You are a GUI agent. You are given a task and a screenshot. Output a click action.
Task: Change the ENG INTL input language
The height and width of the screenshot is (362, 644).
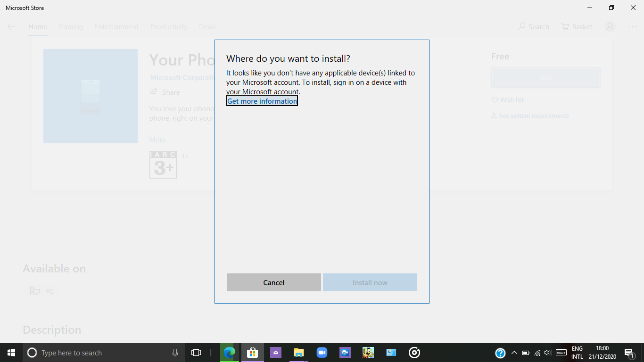(577, 353)
